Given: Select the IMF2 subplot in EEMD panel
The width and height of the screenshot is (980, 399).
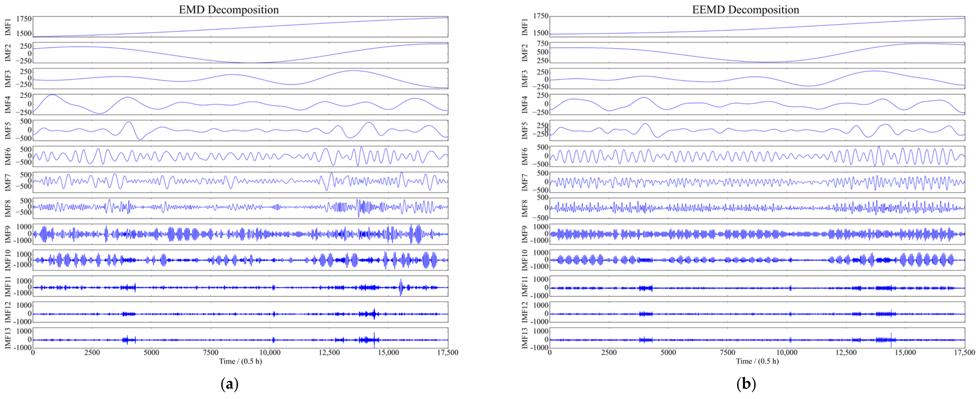Looking at the screenshot, I should 757,52.
